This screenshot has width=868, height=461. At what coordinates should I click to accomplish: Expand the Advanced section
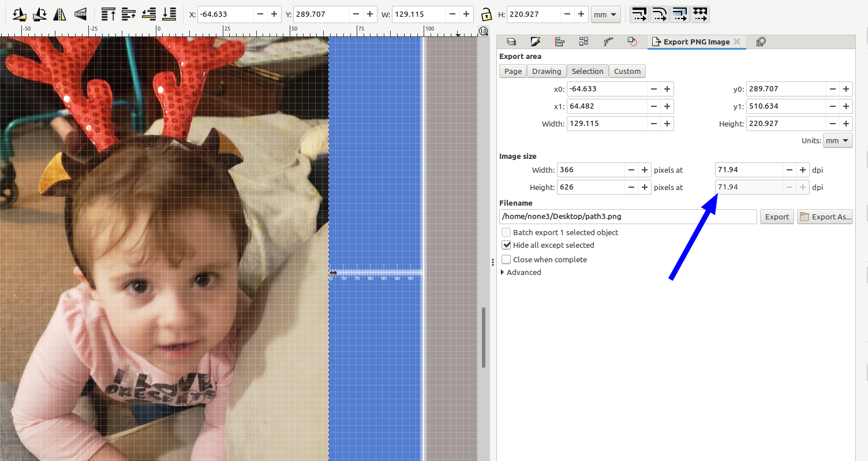[521, 272]
